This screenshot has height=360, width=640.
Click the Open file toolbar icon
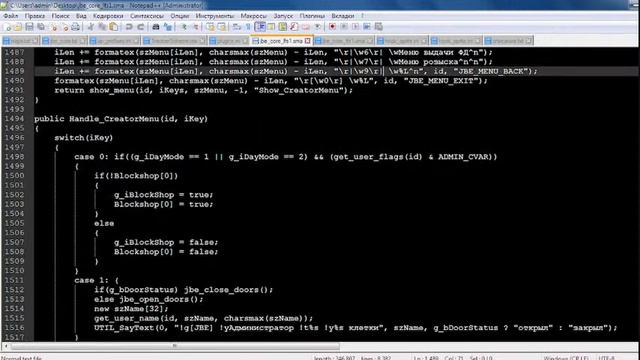coord(18,27)
